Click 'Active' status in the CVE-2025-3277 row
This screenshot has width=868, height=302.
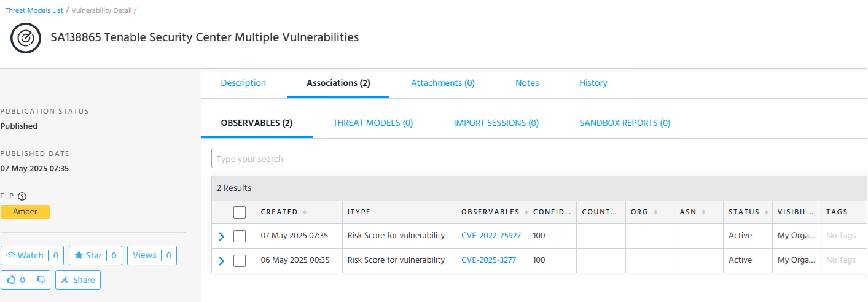click(740, 260)
